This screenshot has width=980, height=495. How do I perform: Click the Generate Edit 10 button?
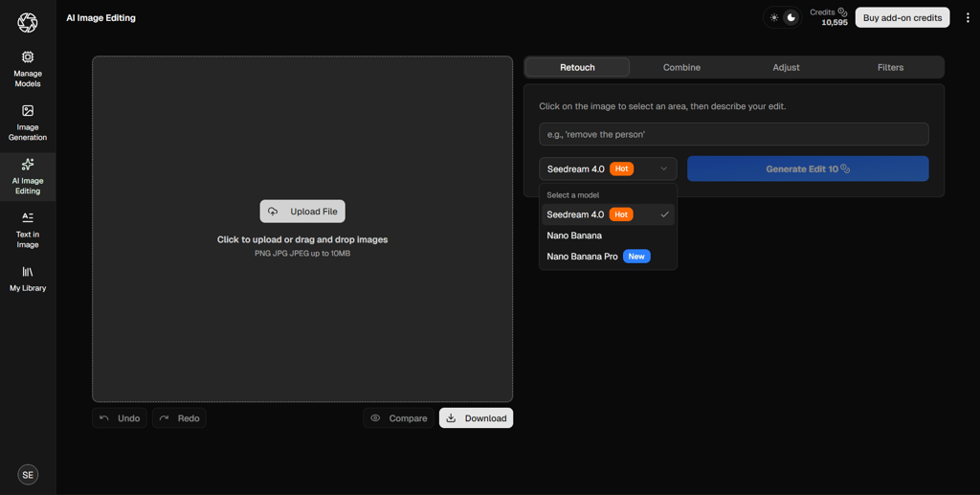tap(808, 169)
